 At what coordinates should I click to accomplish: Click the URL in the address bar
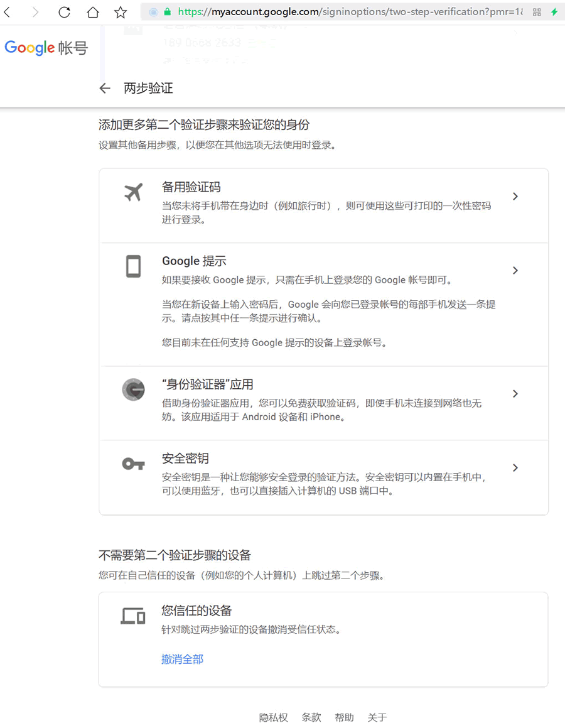click(350, 12)
